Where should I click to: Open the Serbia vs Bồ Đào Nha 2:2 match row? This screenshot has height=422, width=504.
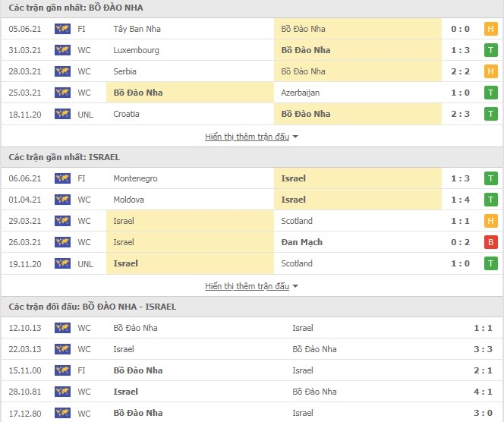pyautogui.click(x=252, y=71)
